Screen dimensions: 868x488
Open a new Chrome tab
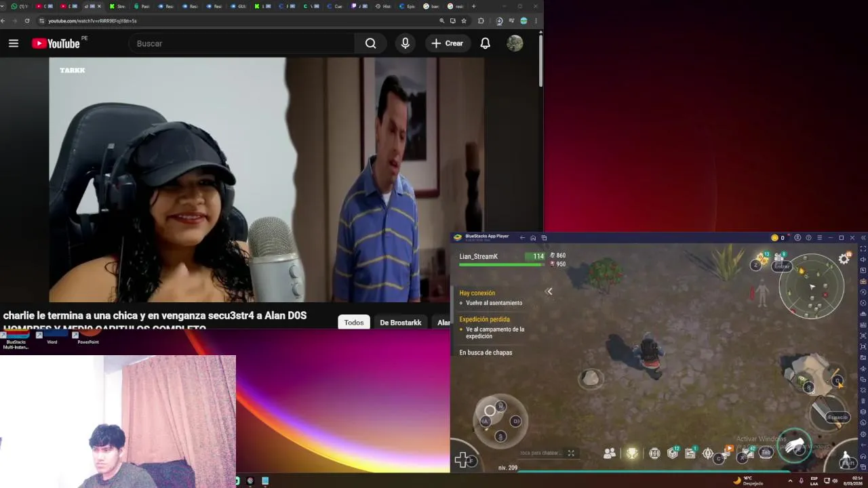coord(473,6)
